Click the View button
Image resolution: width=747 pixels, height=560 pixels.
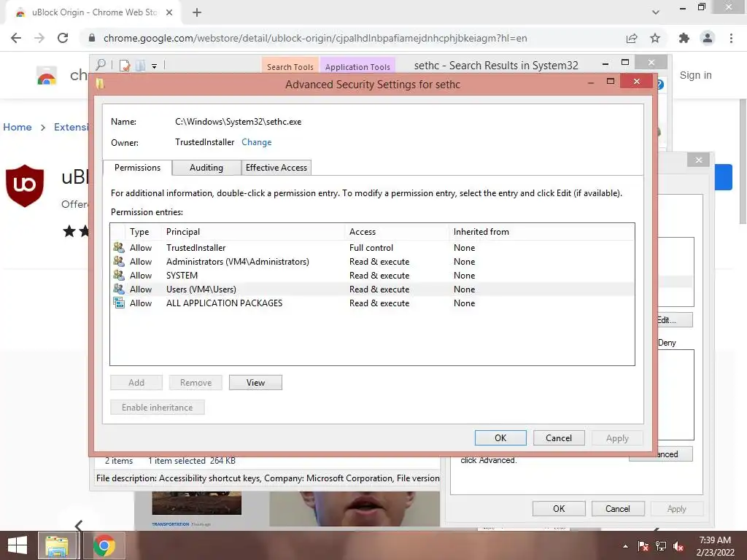click(x=255, y=382)
